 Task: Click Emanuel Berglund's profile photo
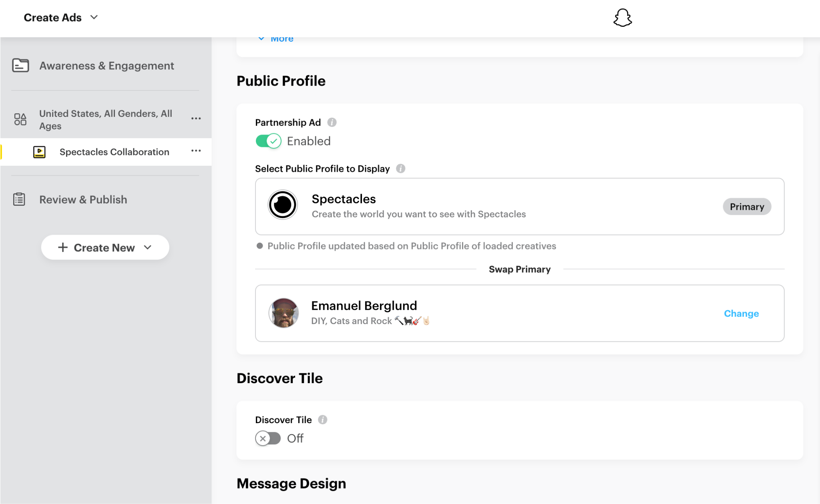click(283, 313)
